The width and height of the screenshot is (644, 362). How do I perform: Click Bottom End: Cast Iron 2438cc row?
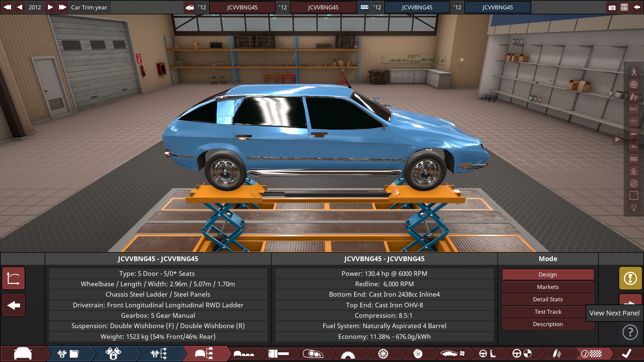coord(384,294)
